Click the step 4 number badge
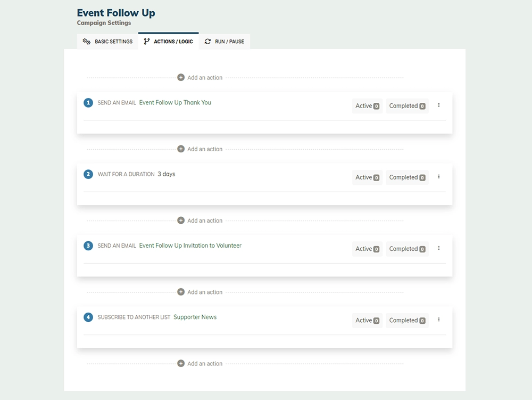The width and height of the screenshot is (532, 400). pos(88,317)
